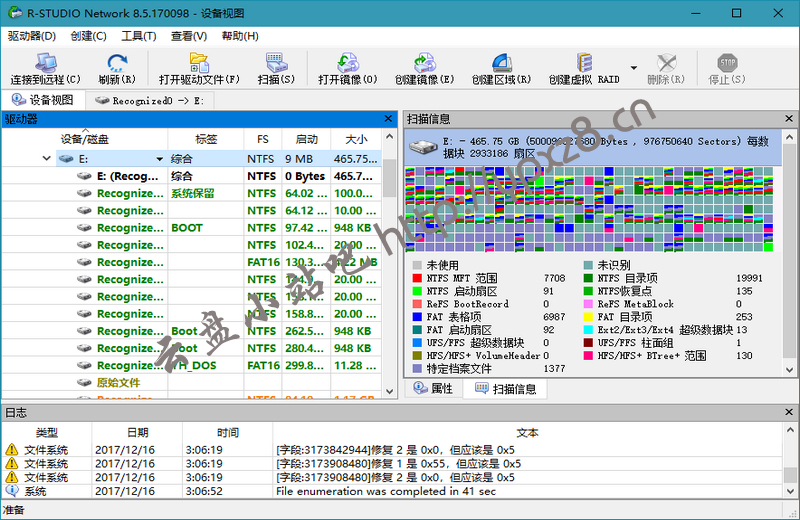The width and height of the screenshot is (800, 520).
Task: Click the drive icon in scan info header
Action: point(423,147)
